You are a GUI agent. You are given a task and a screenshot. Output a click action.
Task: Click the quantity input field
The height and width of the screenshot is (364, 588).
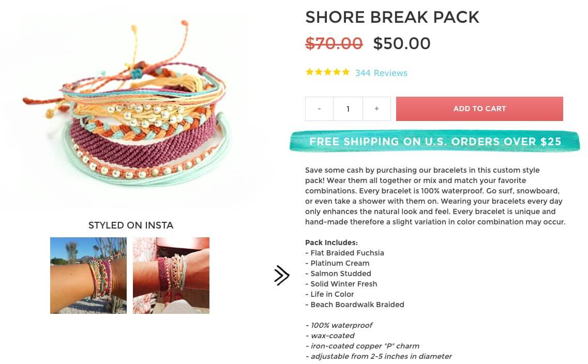click(x=348, y=109)
